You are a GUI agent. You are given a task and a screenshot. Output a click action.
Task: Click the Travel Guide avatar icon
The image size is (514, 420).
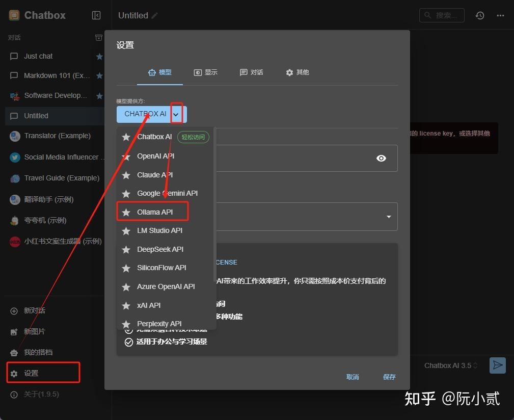(15, 178)
